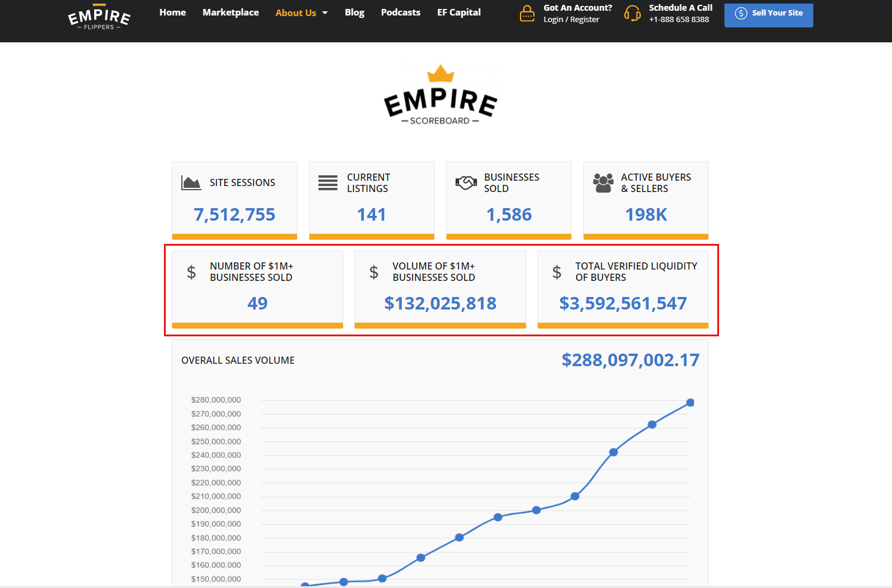Select the 141 current listings value

371,215
